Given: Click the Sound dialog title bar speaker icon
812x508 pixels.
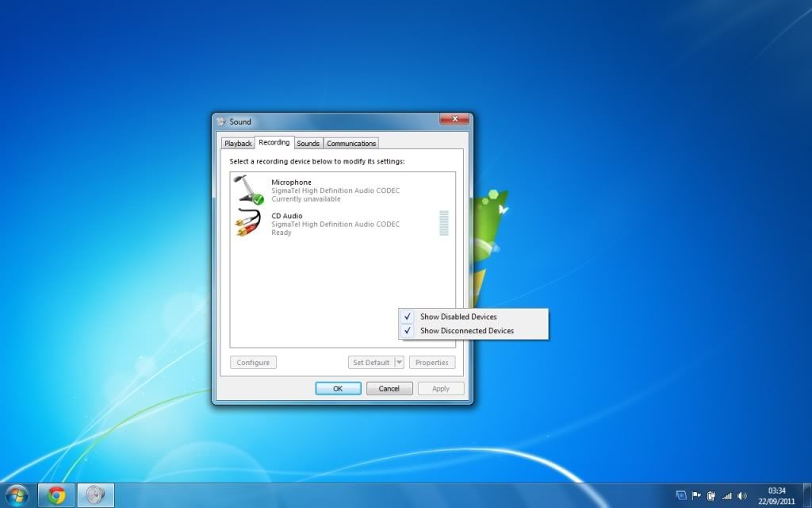Looking at the screenshot, I should (x=221, y=121).
